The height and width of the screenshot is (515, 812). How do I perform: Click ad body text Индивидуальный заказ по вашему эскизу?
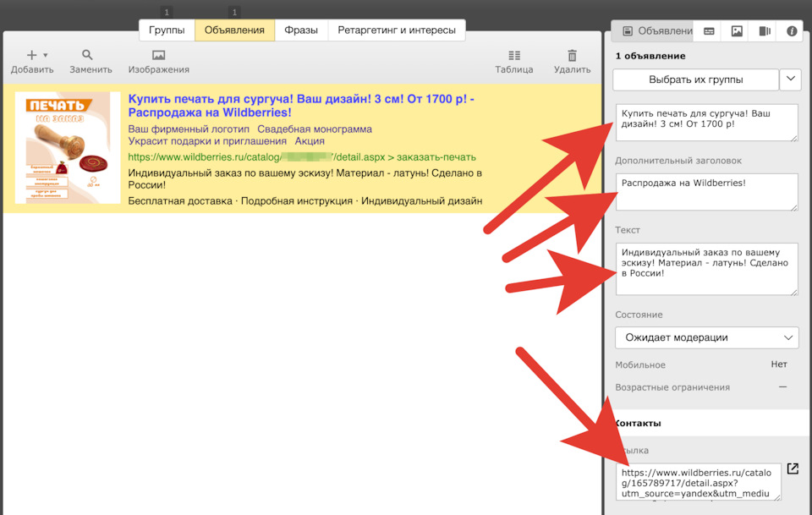pyautogui.click(x=305, y=178)
